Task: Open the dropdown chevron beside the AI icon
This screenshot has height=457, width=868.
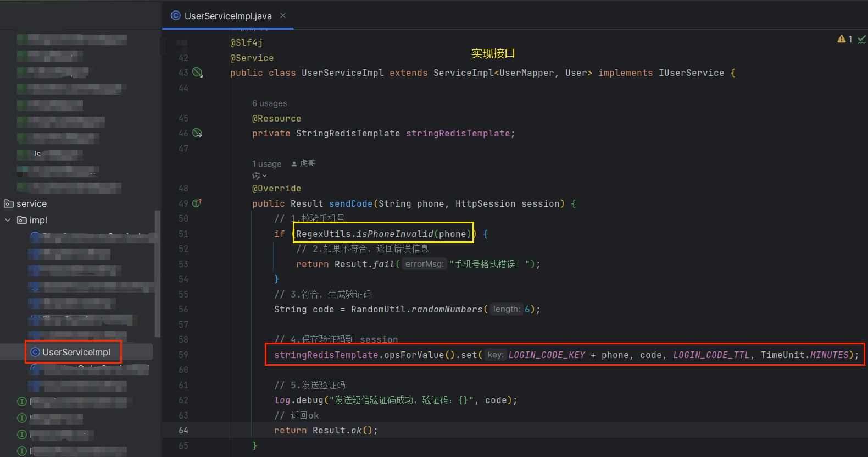Action: (265, 176)
